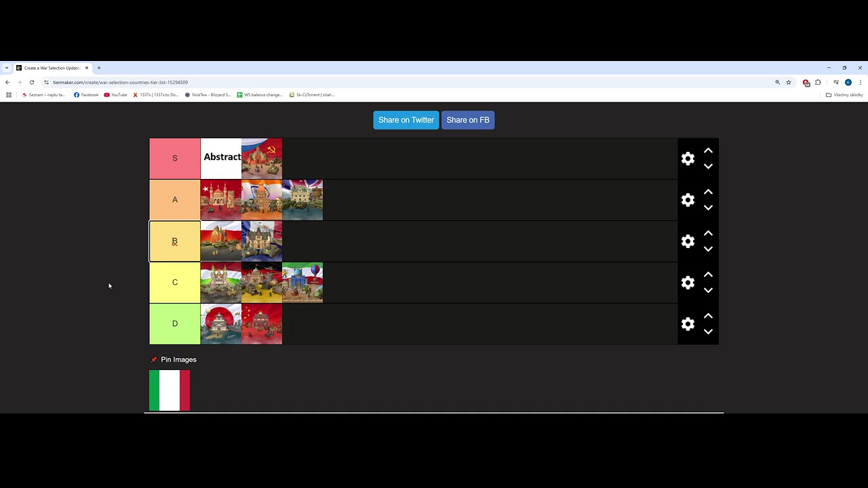Move the B tier row up
The height and width of the screenshot is (488, 868).
(x=708, y=233)
